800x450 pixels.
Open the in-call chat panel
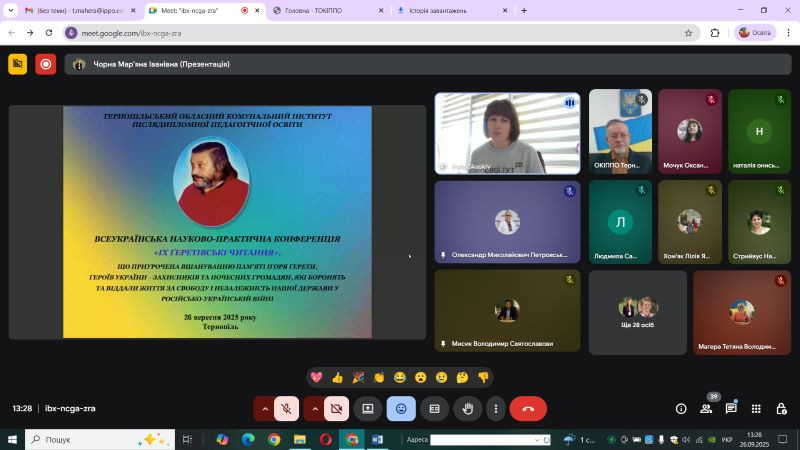point(731,408)
